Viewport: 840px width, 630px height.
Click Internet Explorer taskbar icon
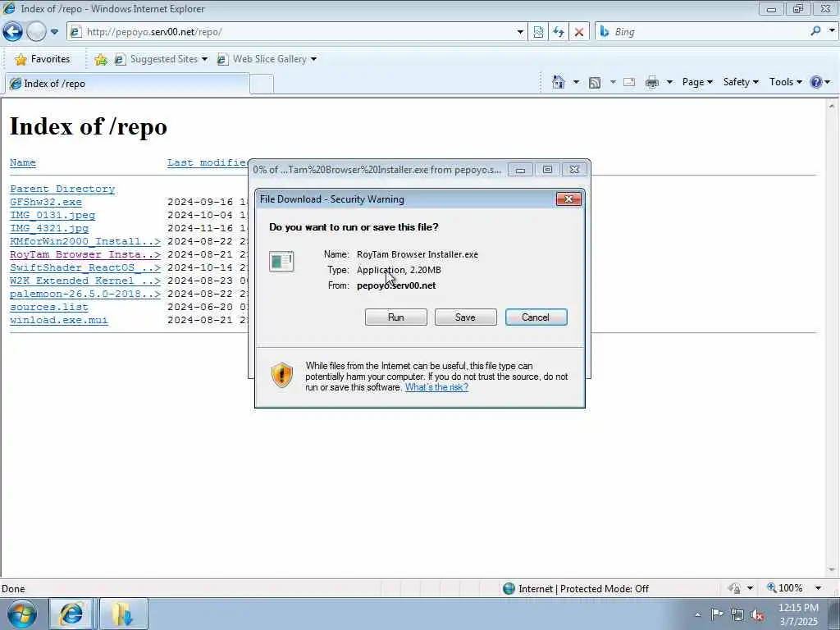[71, 614]
